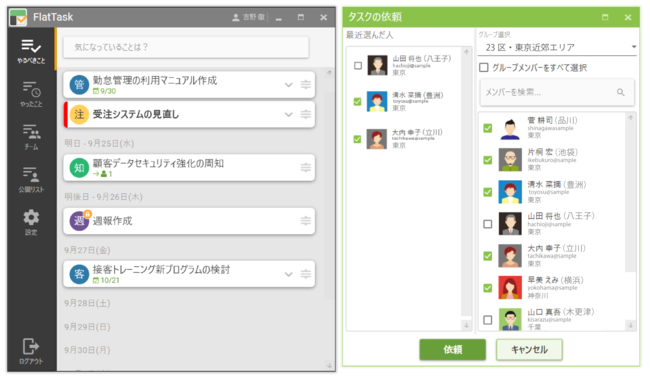Click the 気になっていることは？ input field
The image size is (650, 378).
[186, 47]
